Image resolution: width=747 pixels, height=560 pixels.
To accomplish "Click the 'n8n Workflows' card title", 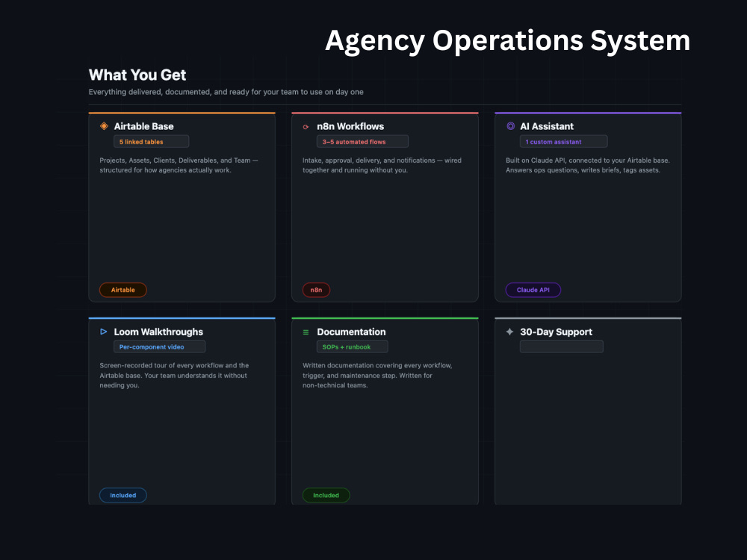I will coord(350,126).
